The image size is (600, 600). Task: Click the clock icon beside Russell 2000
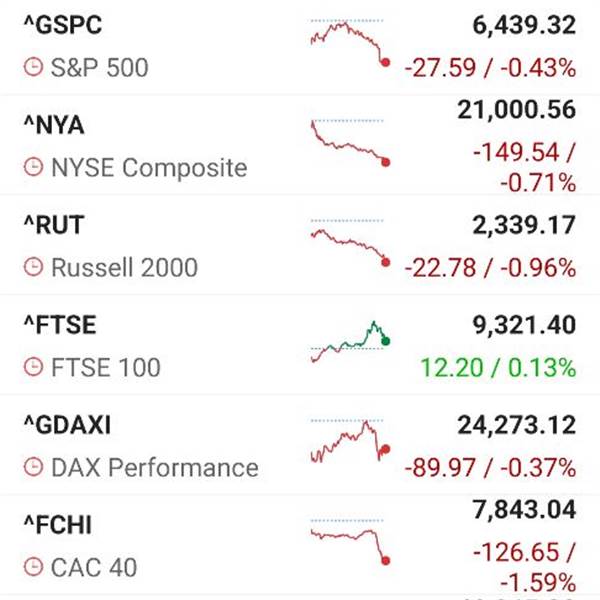tap(33, 267)
